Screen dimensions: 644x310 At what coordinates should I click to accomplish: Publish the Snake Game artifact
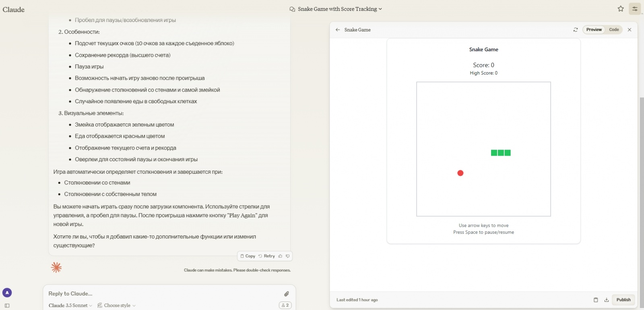623,300
